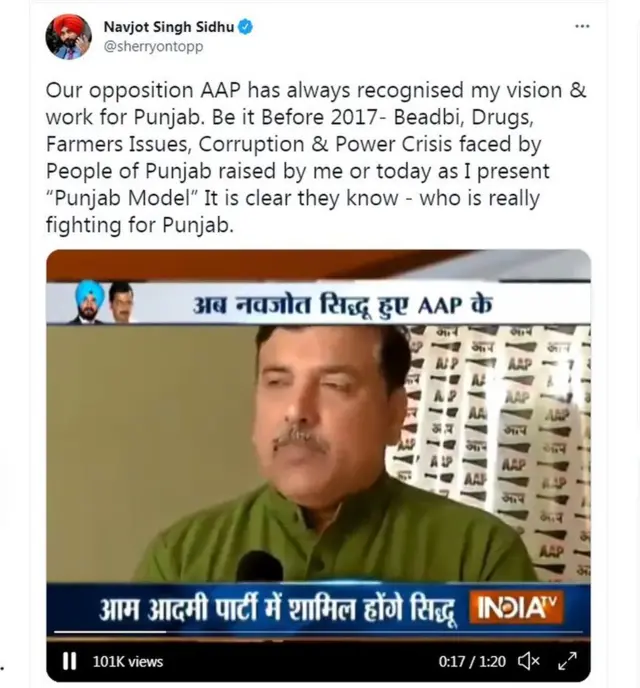Click the India TV logo in the video
Screen dimensions: 640x688
(x=516, y=607)
